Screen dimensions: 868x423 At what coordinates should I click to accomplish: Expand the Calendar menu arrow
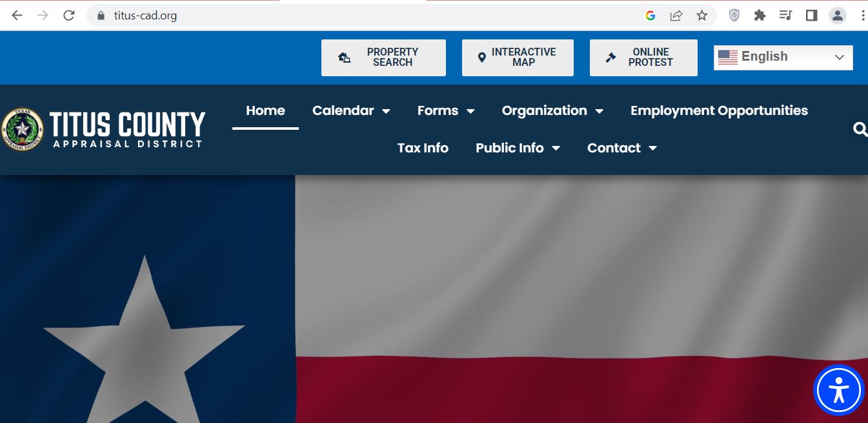point(386,111)
